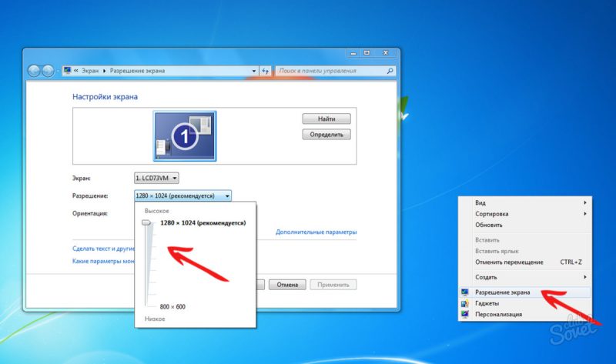Screen dimensions: 616x364
Task: Open the Разрешение 1280 × 1024 dropdown
Action: point(182,195)
